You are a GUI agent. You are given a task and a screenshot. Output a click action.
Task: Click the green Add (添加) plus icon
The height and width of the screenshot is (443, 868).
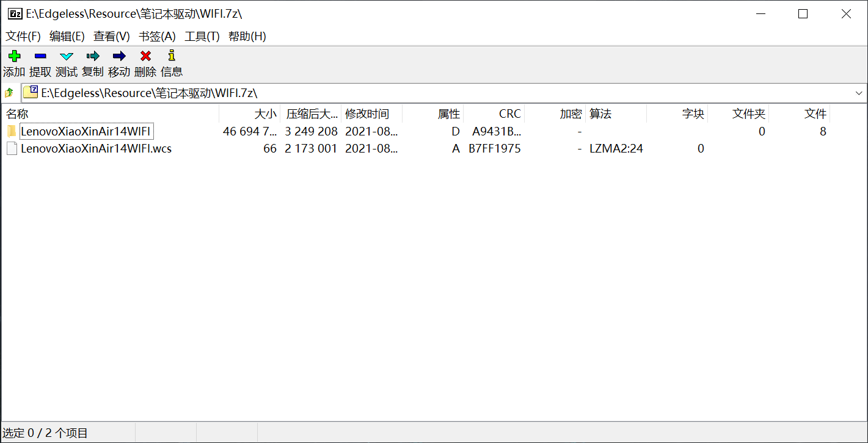(14, 56)
